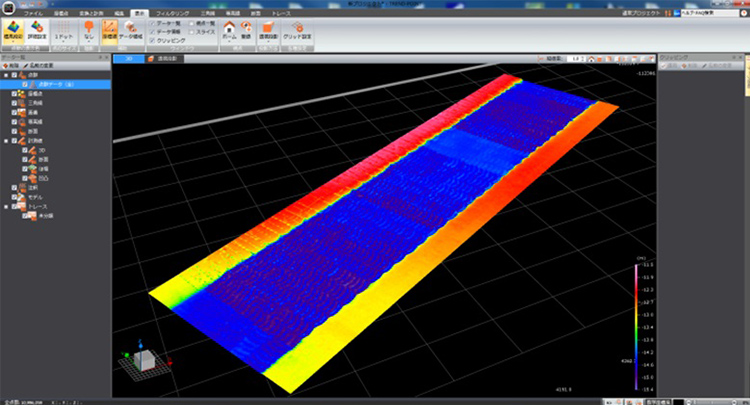
Task: Switch to the トレース ribbon tab
Action: pyautogui.click(x=281, y=13)
